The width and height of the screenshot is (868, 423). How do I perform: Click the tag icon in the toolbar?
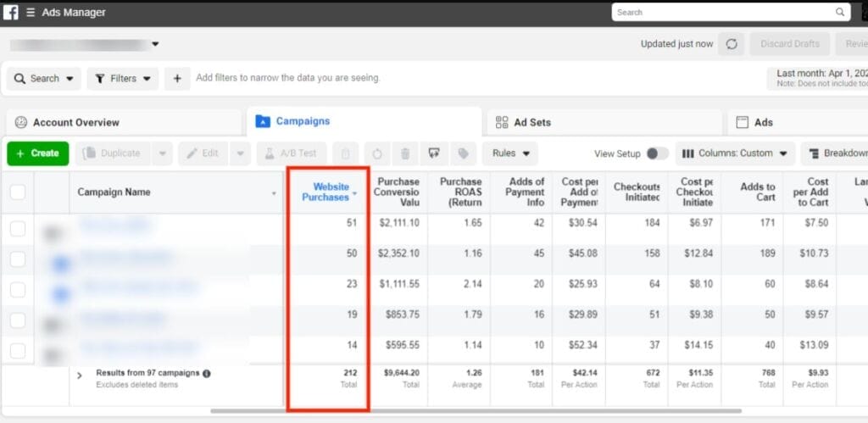click(464, 153)
